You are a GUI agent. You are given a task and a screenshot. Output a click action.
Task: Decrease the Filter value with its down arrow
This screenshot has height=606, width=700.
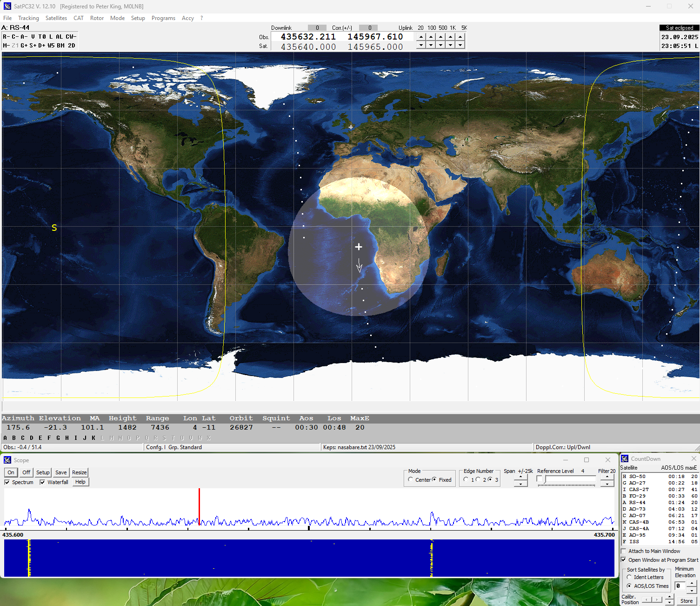point(607,484)
